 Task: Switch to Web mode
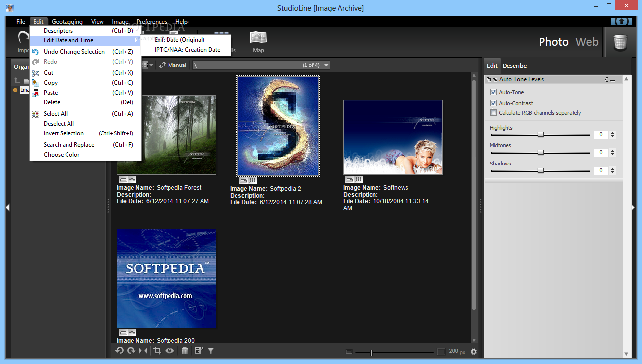click(587, 42)
